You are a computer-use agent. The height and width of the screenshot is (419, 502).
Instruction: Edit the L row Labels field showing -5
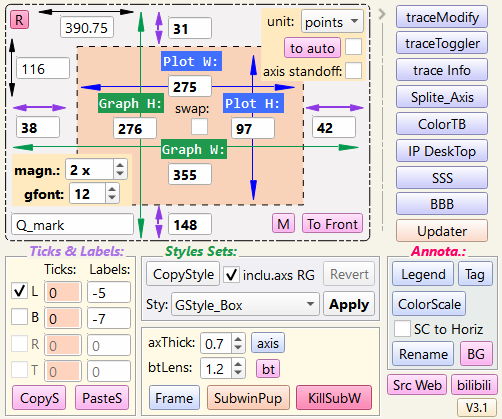click(x=109, y=292)
